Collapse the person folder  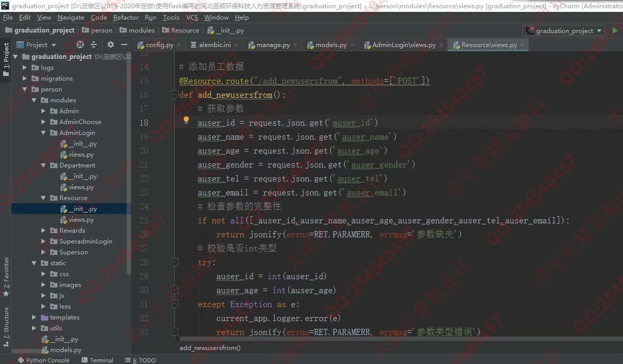tap(25, 89)
